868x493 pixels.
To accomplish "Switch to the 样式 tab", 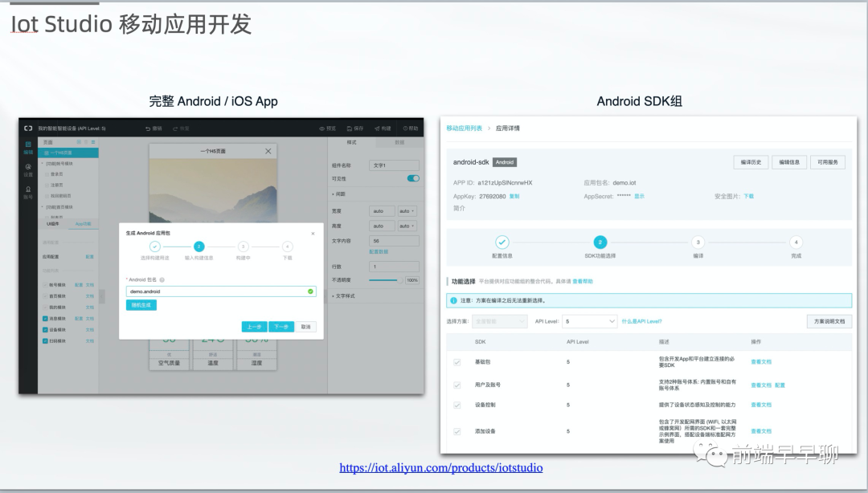I will click(x=351, y=143).
